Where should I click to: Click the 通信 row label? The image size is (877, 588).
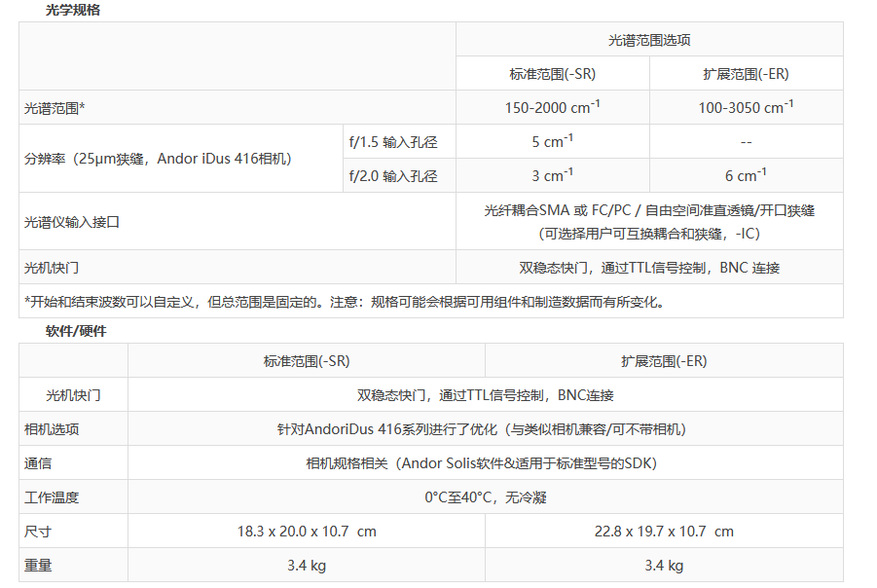tap(38, 463)
